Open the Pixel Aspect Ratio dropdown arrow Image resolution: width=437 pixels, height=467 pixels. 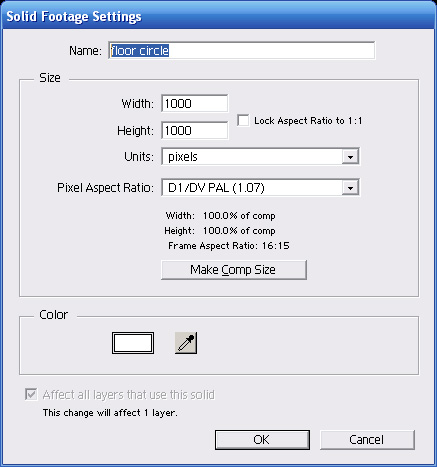350,188
